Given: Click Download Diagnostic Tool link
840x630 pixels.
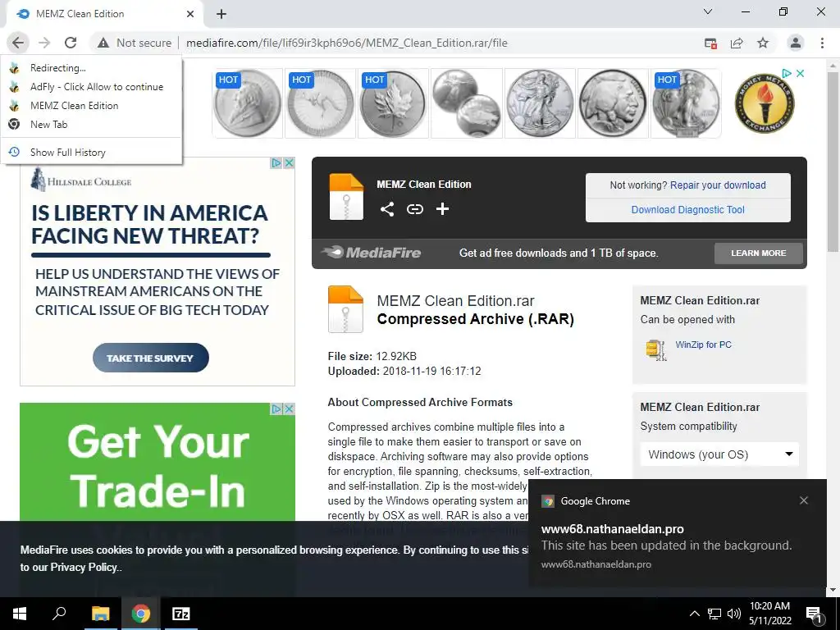Looking at the screenshot, I should click(x=688, y=210).
